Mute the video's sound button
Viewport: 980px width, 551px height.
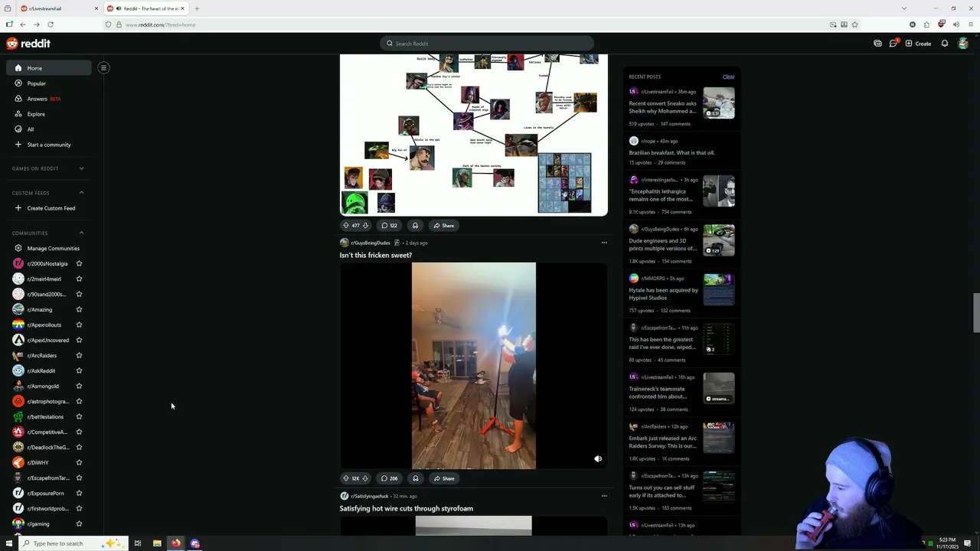(598, 459)
